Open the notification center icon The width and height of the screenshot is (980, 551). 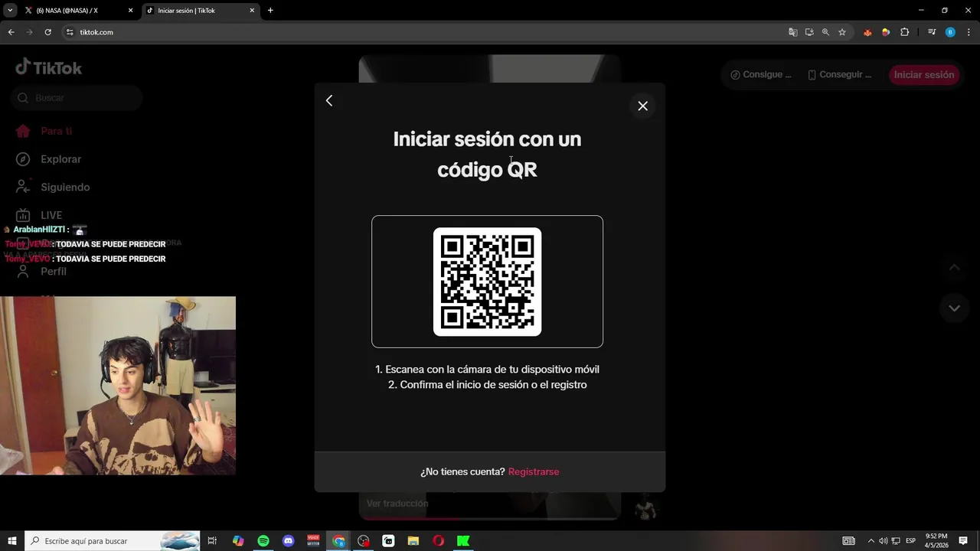[x=963, y=541]
